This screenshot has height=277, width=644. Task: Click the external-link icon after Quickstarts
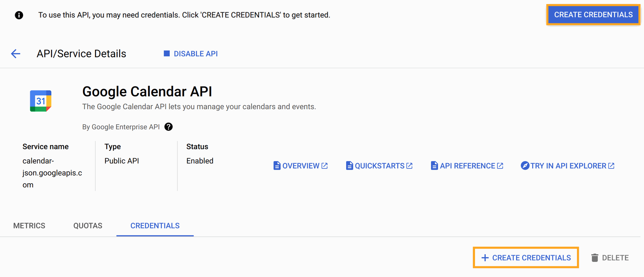tap(410, 166)
